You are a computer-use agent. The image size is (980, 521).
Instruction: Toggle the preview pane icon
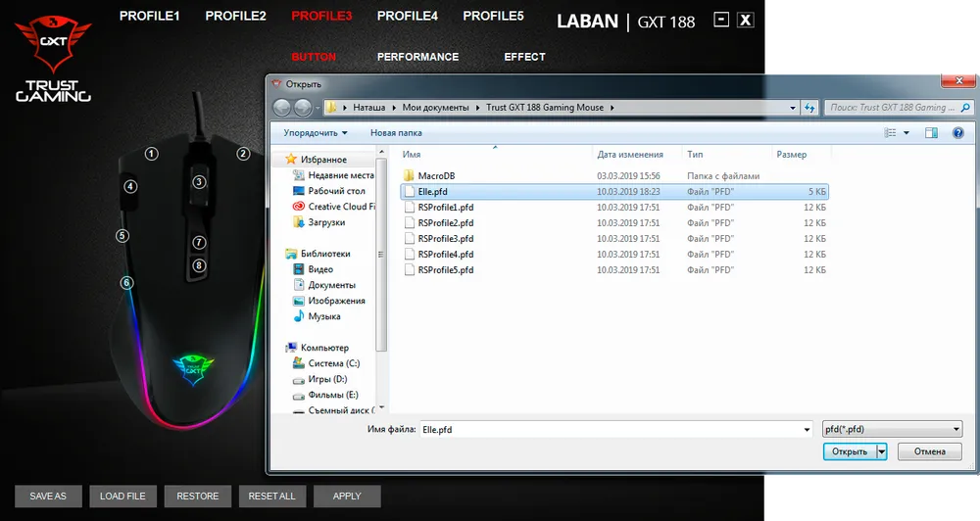click(x=931, y=132)
